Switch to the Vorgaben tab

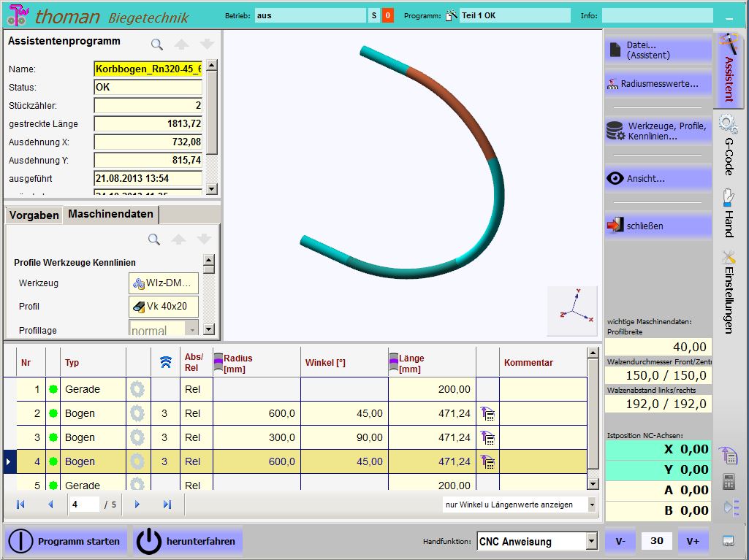tap(34, 215)
